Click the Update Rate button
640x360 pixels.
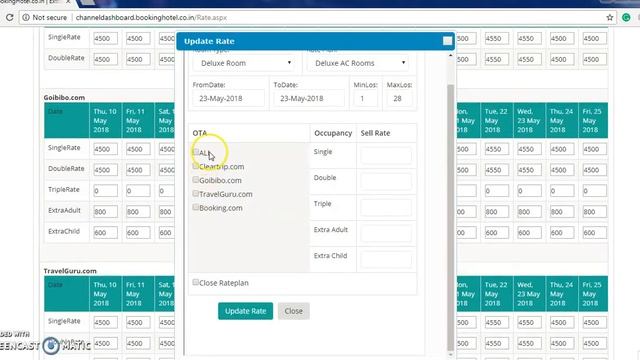(245, 311)
